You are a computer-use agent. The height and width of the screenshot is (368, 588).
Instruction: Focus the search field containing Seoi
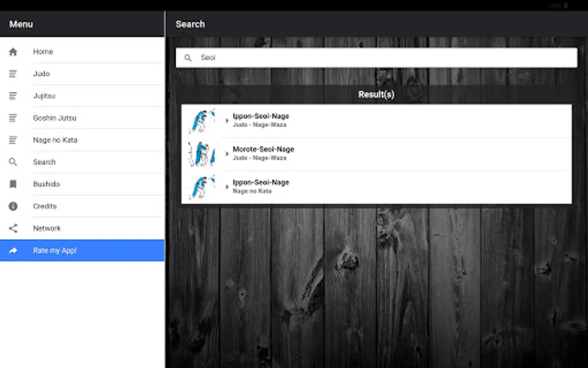376,58
